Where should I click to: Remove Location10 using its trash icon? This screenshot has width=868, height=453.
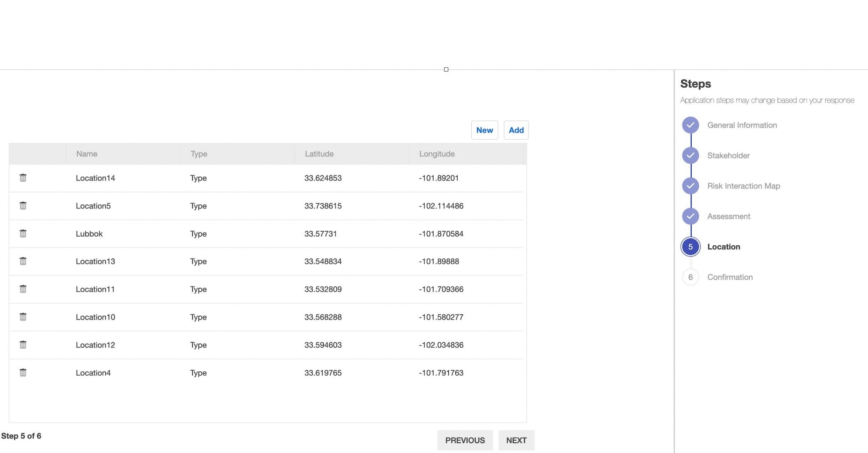(23, 317)
